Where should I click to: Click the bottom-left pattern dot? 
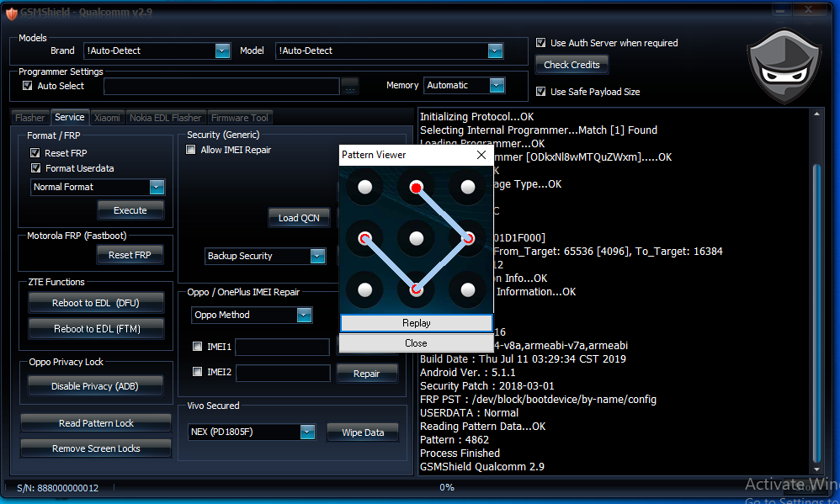click(x=364, y=289)
